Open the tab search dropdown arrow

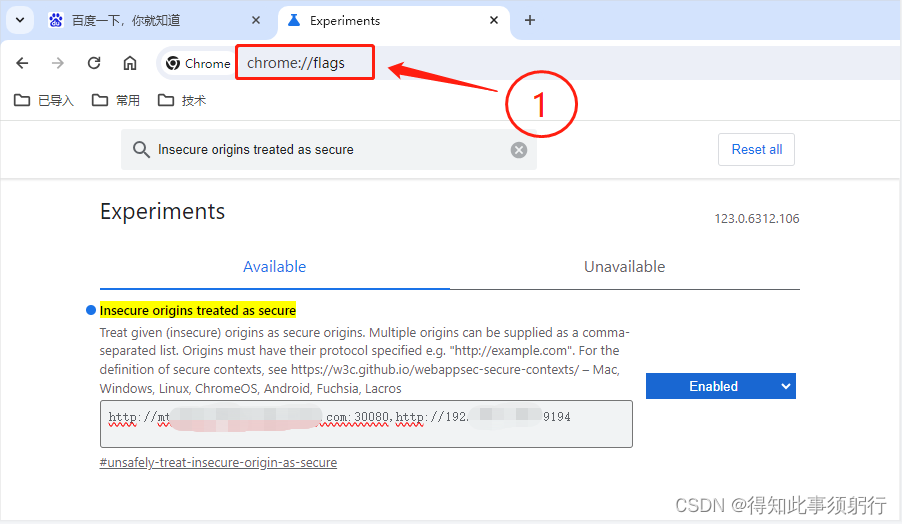click(x=20, y=20)
